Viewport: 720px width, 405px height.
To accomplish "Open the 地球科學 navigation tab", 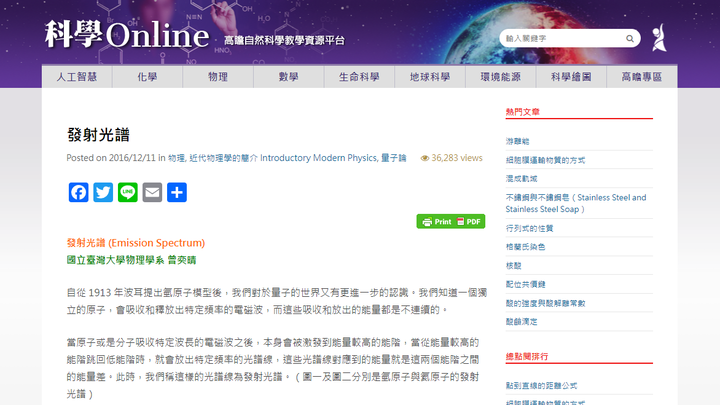I will (430, 77).
